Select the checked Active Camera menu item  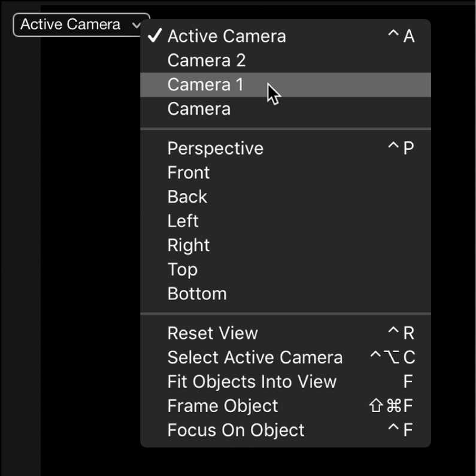[x=226, y=37]
